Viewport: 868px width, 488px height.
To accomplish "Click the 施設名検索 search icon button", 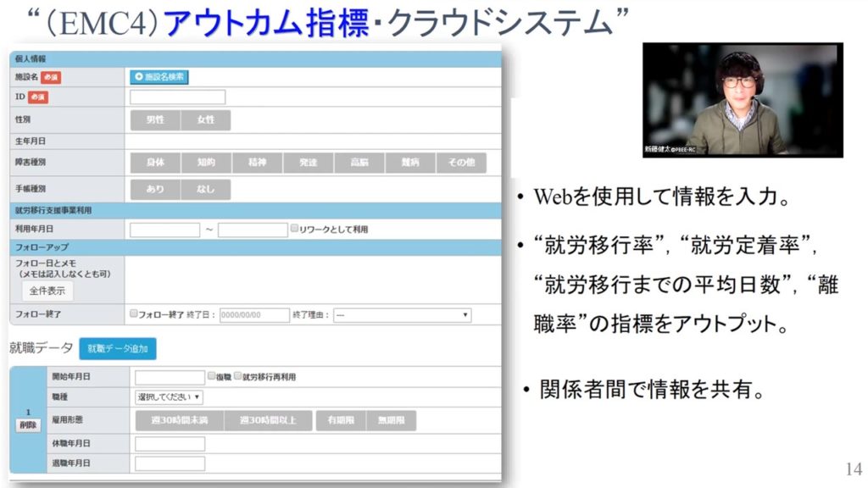I will pyautogui.click(x=159, y=77).
